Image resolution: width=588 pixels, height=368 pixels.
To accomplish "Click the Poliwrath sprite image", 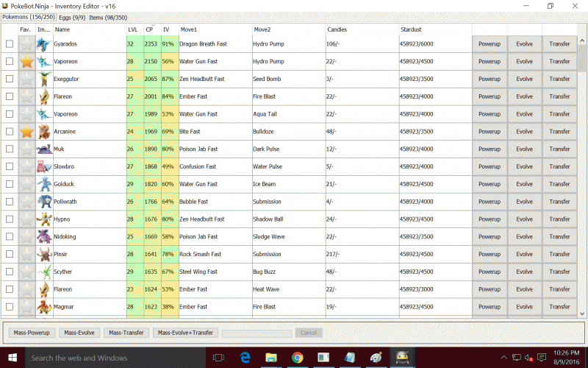I will click(44, 202).
